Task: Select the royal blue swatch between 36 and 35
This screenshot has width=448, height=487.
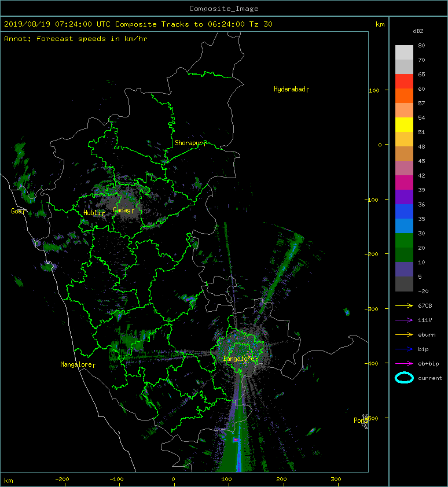Action: (x=404, y=211)
